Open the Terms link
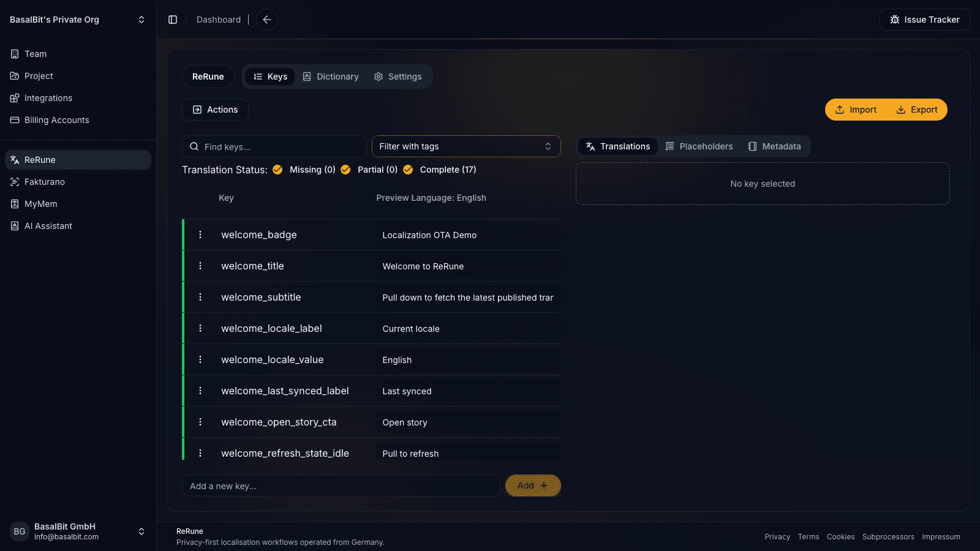The width and height of the screenshot is (980, 551). coord(809,537)
